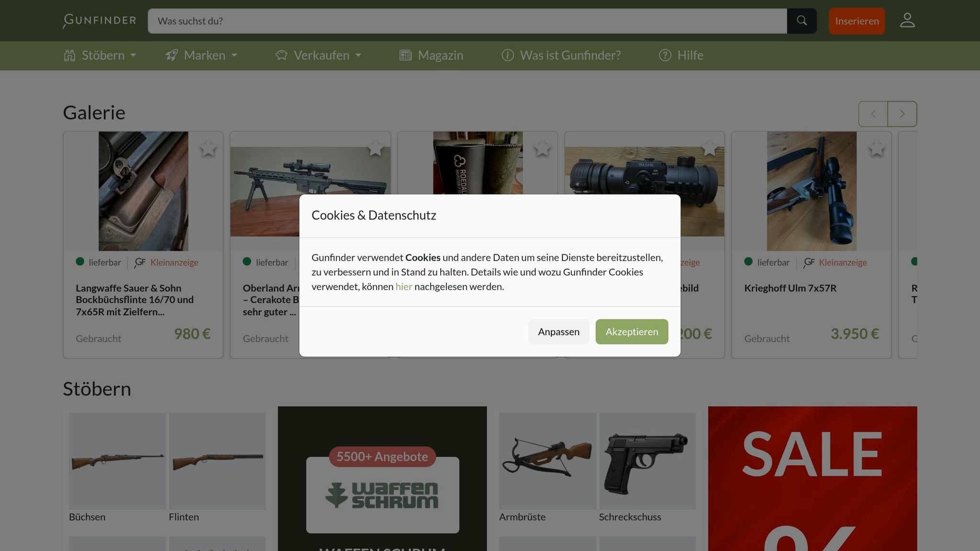Image resolution: width=980 pixels, height=551 pixels.
Task: Open the user account icon
Action: [907, 20]
